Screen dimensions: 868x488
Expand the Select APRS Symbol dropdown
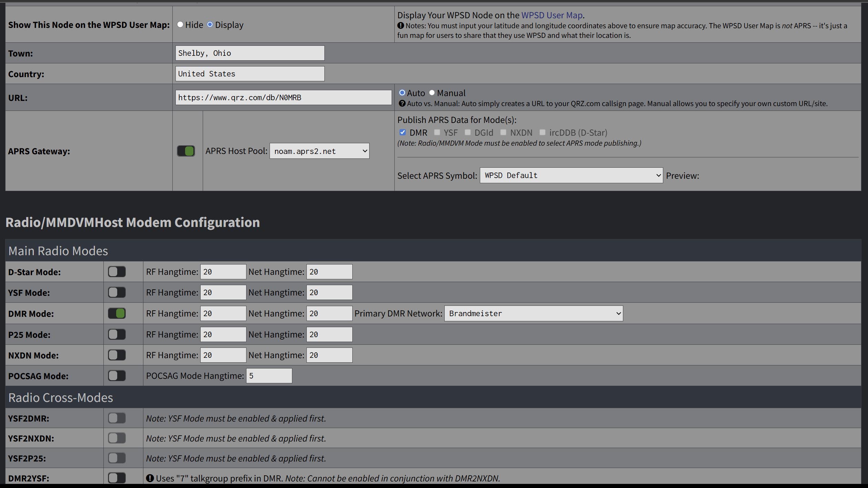[571, 176]
